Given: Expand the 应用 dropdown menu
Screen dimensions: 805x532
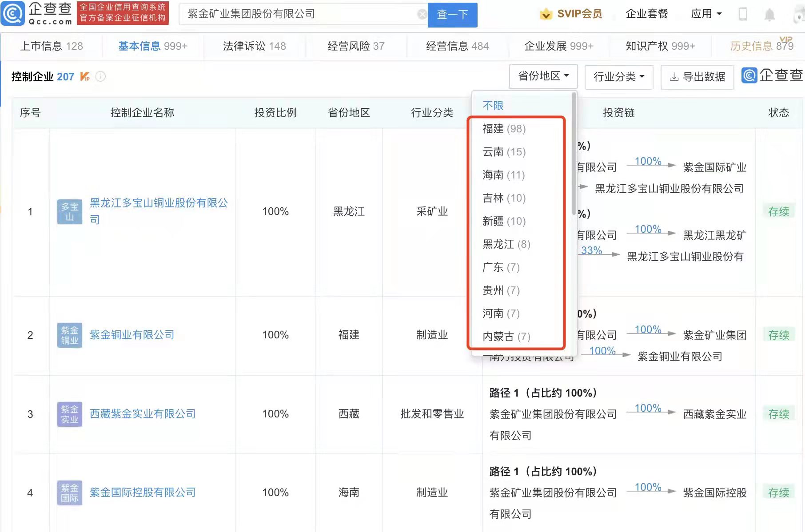Looking at the screenshot, I should 706,14.
